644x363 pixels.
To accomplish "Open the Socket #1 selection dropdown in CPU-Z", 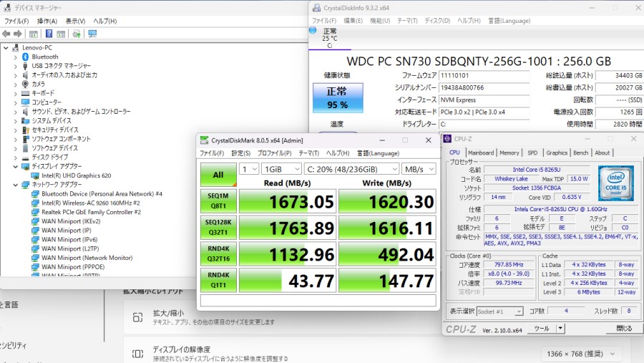I will (x=499, y=311).
